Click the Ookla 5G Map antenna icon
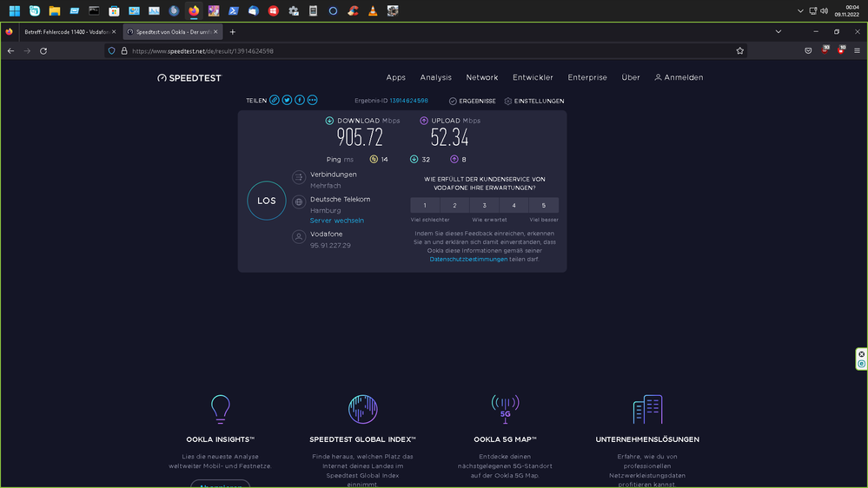This screenshot has width=868, height=488. point(506,410)
